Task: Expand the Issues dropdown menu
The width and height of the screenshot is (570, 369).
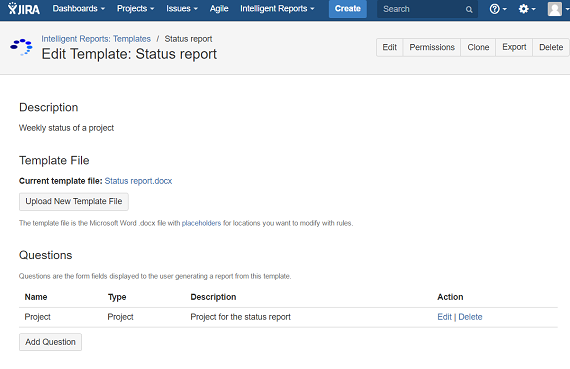Action: pos(182,8)
